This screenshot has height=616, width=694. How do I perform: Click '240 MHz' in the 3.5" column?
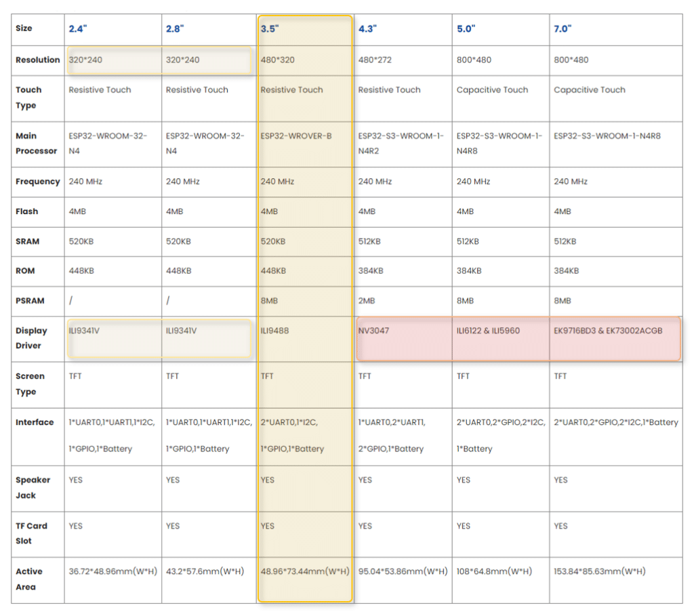[x=277, y=182]
